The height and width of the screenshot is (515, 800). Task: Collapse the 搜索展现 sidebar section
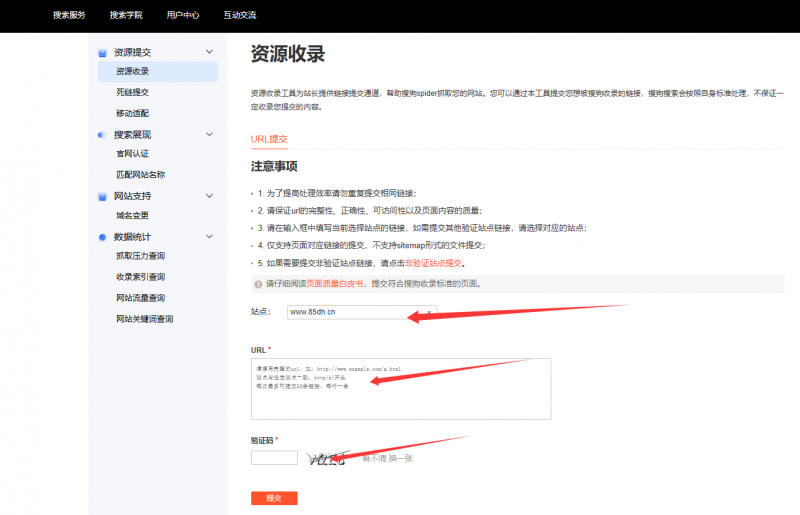[x=209, y=134]
